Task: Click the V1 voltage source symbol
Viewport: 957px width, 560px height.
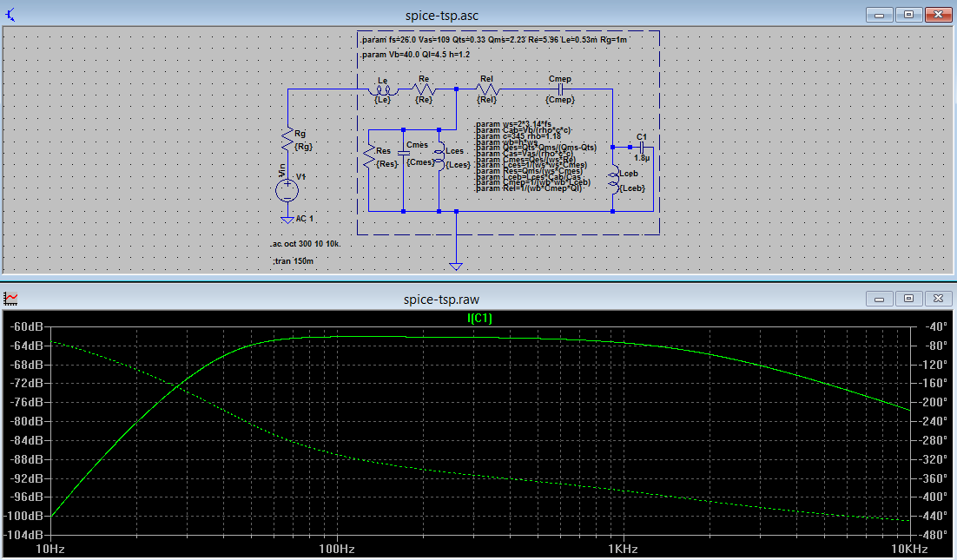Action: 287,189
